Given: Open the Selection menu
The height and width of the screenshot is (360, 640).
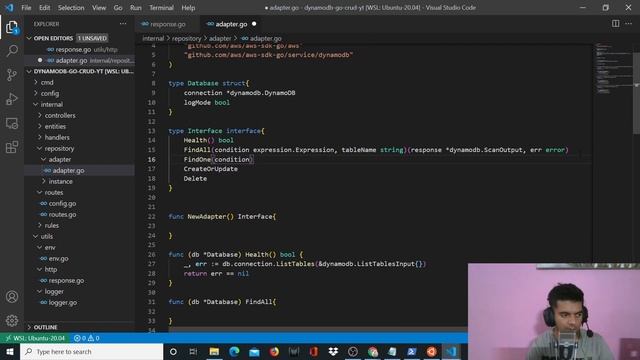Looking at the screenshot, I should click(x=71, y=8).
